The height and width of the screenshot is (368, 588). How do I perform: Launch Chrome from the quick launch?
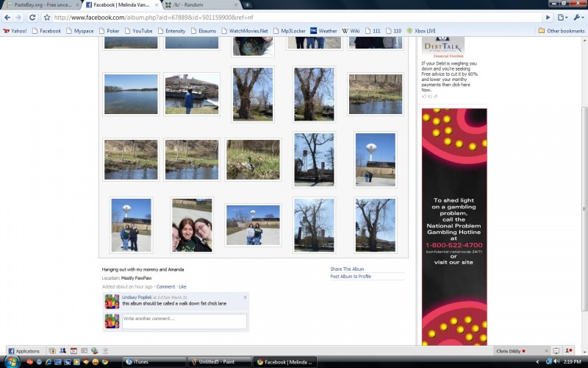(105, 362)
